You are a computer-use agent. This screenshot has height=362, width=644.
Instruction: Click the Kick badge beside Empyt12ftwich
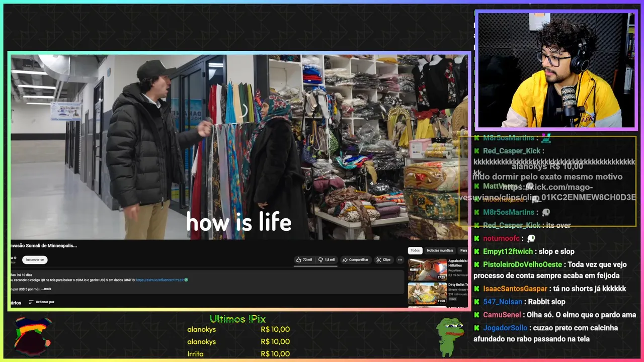[476, 251]
